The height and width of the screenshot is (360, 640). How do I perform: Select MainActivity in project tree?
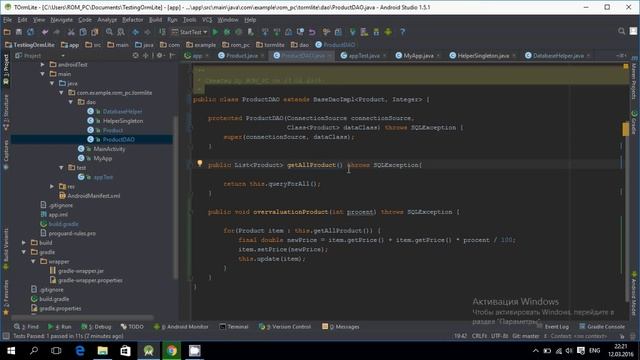point(109,149)
